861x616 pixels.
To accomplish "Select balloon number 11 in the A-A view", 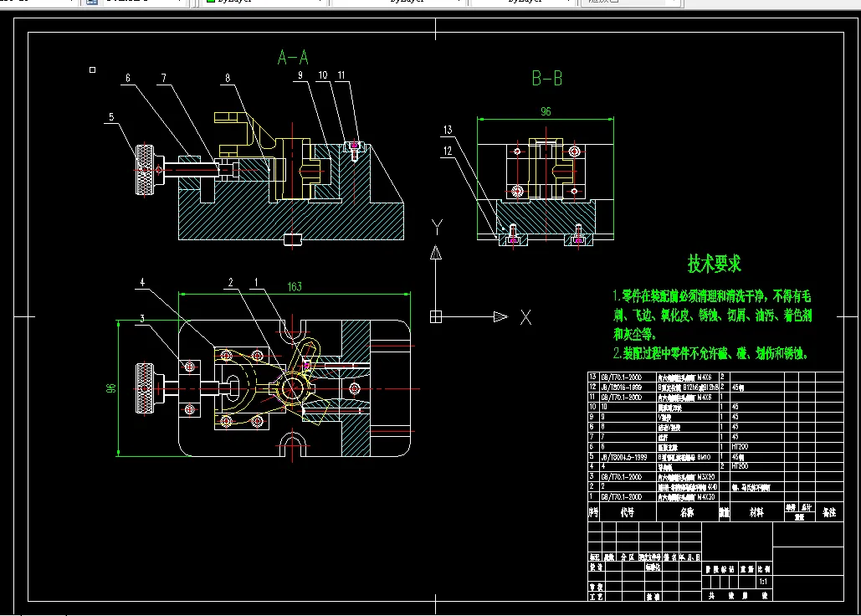I will point(341,74).
